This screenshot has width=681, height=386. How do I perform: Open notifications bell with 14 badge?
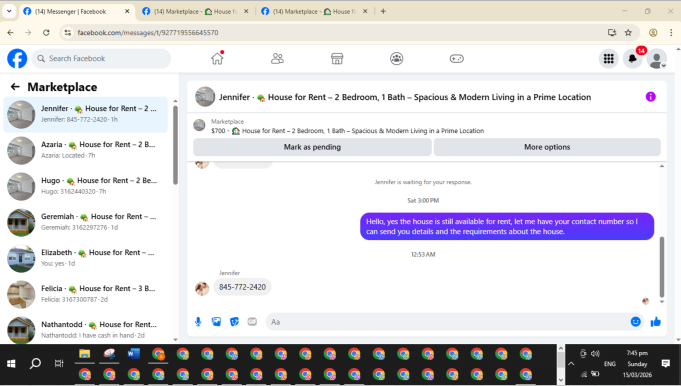(x=633, y=59)
